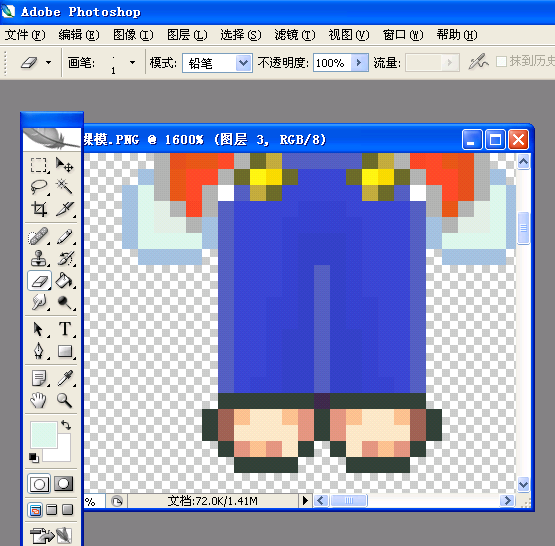Click the status bar info arrow
This screenshot has width=555, height=546.
tap(305, 501)
